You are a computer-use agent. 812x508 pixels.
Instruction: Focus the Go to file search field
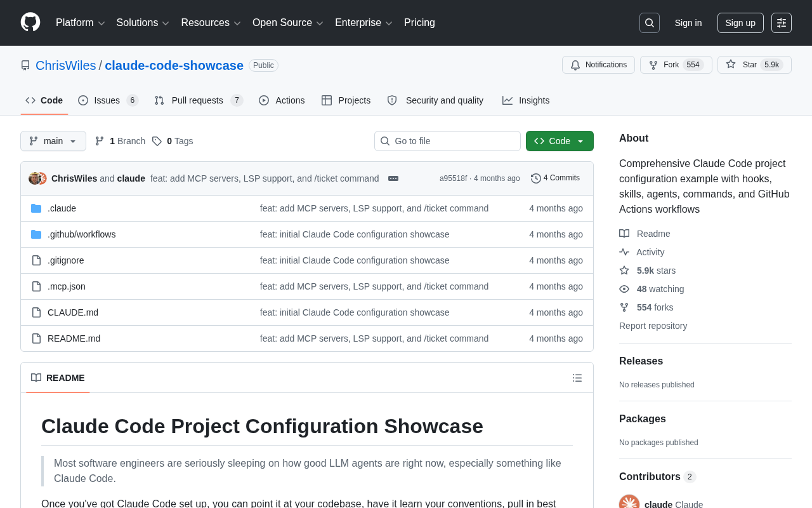pyautogui.click(x=447, y=141)
